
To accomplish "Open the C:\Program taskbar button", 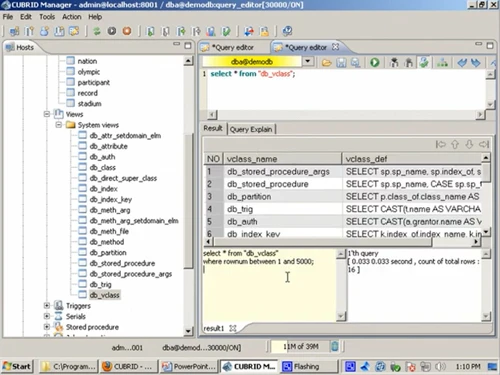I will (x=69, y=366).
